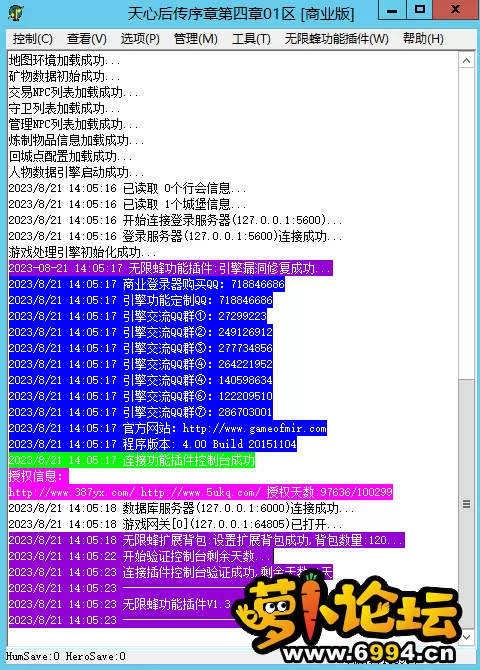Select the line 登录服务器(127.0.0.1:5600)连接成功

[x=175, y=236]
